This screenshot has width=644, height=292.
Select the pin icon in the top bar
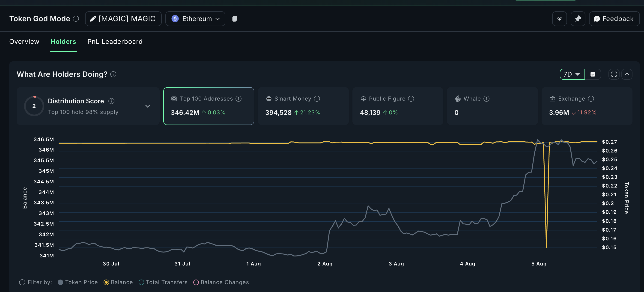tap(578, 18)
